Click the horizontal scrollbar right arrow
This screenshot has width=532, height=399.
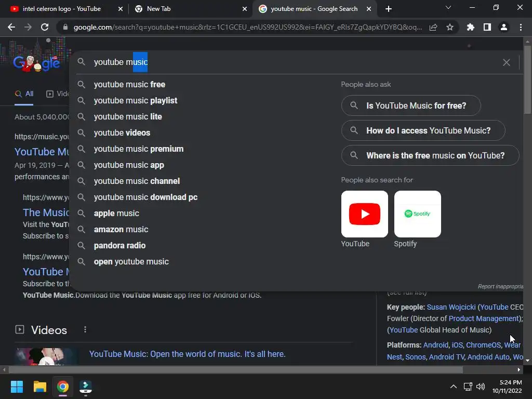pos(519,370)
